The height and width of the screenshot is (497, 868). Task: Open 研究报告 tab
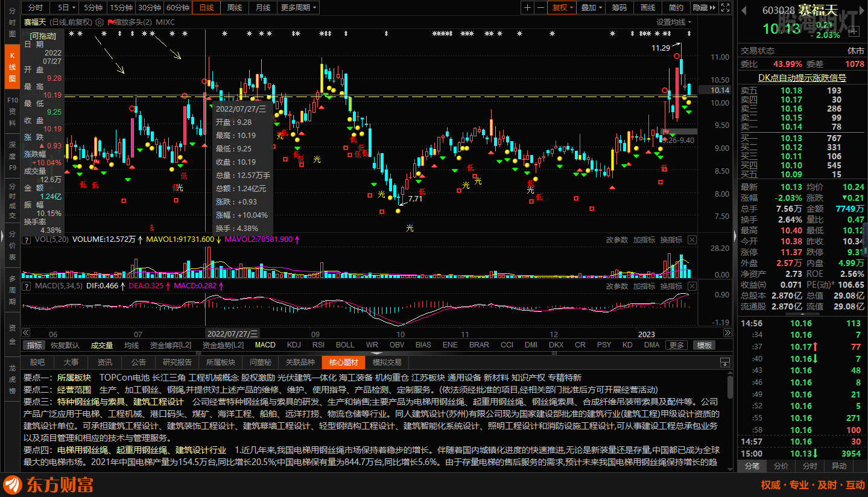pyautogui.click(x=177, y=362)
